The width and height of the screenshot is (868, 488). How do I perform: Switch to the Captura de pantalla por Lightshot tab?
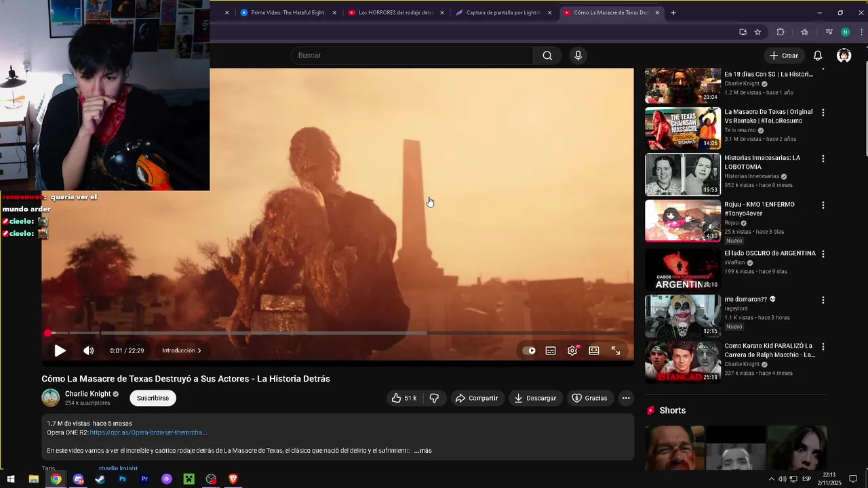click(x=503, y=13)
